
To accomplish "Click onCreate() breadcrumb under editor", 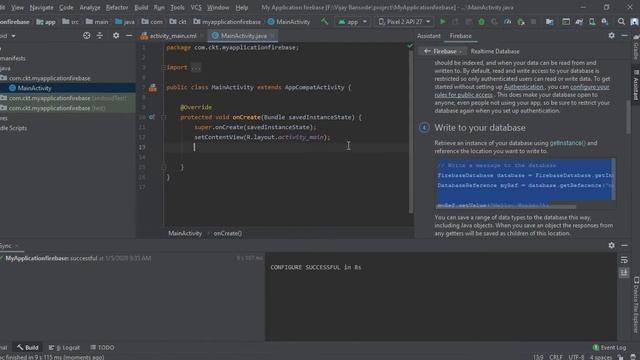I will tap(228, 233).
